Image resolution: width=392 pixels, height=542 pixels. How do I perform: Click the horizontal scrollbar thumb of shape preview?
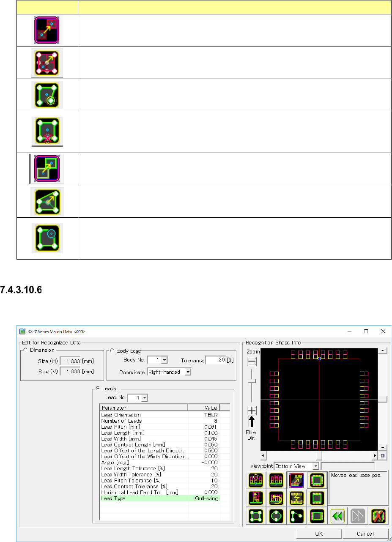(x=319, y=456)
